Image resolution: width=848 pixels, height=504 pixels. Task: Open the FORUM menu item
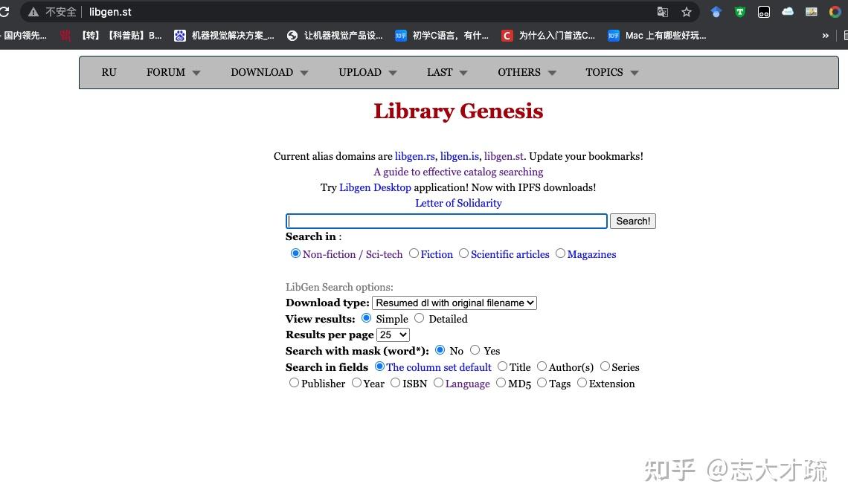click(165, 72)
